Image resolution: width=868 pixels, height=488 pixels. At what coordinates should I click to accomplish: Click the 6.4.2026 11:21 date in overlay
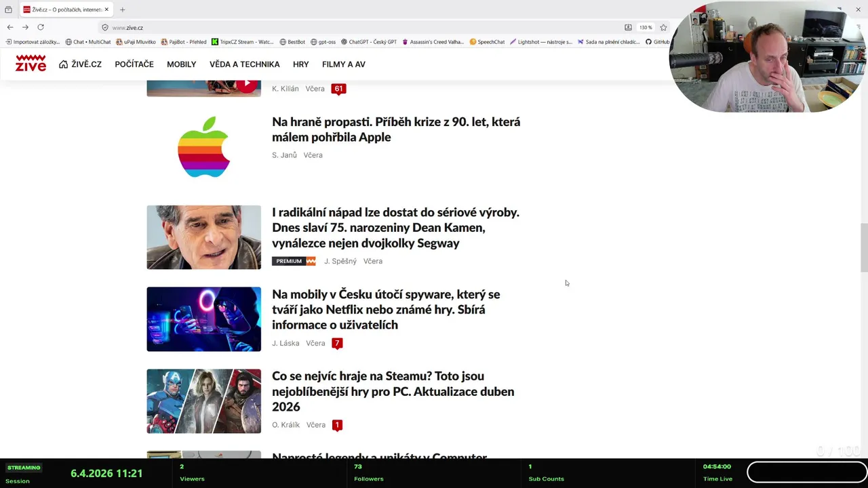click(106, 473)
